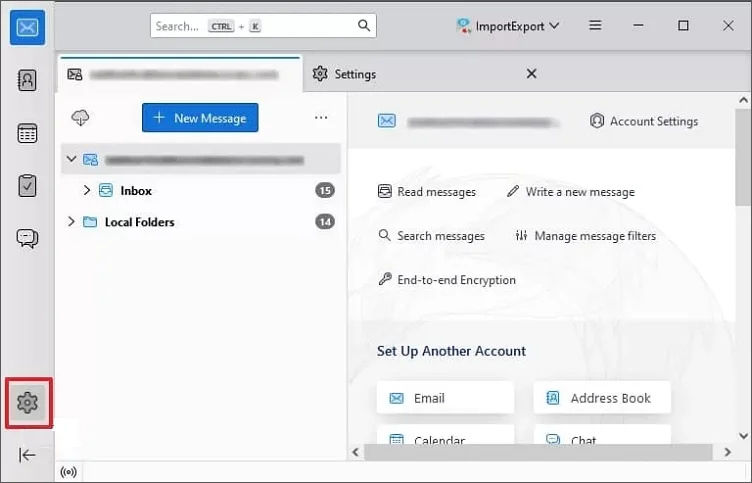Click the New Message button
Viewport: 752px width, 483px height.
click(x=200, y=118)
